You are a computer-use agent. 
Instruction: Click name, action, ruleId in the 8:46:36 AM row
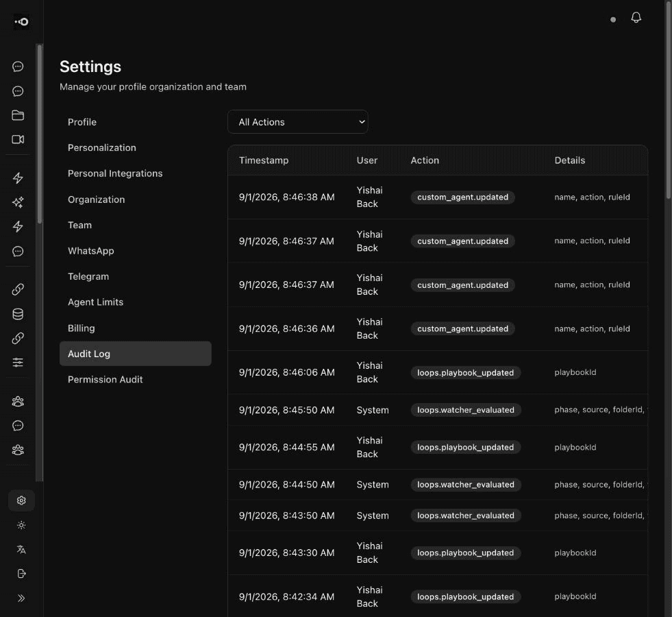click(592, 329)
